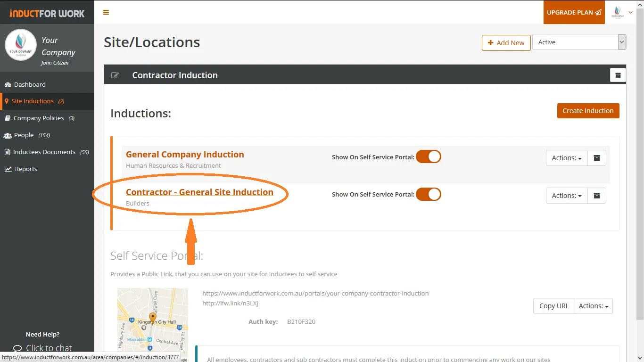Click the Reports chart icon
The width and height of the screenshot is (644, 362).
[8, 169]
